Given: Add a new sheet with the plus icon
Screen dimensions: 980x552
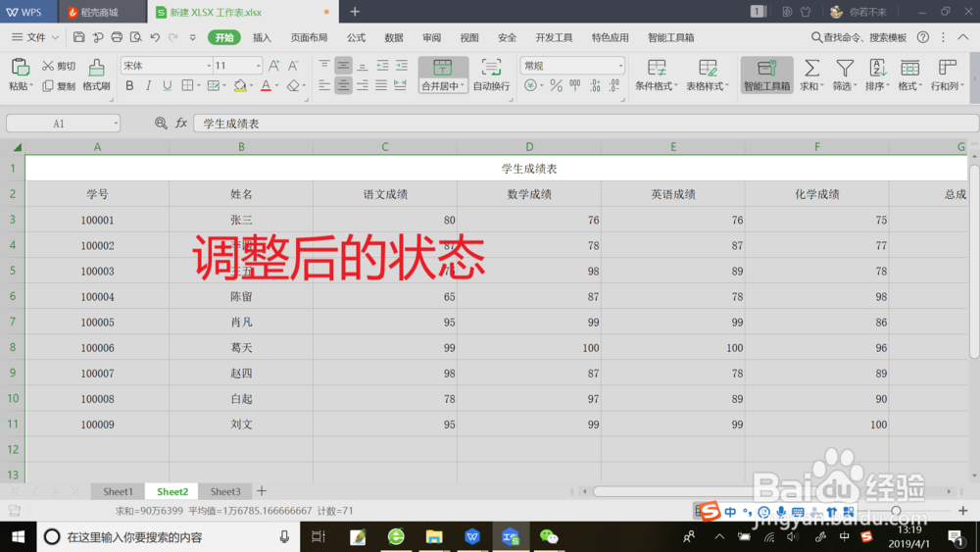Looking at the screenshot, I should pos(262,491).
